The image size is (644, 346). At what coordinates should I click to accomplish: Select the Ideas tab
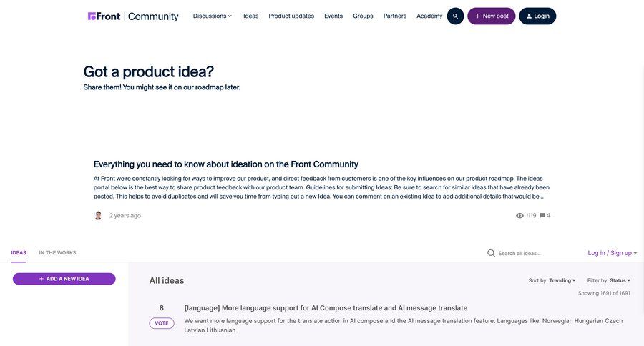click(19, 253)
